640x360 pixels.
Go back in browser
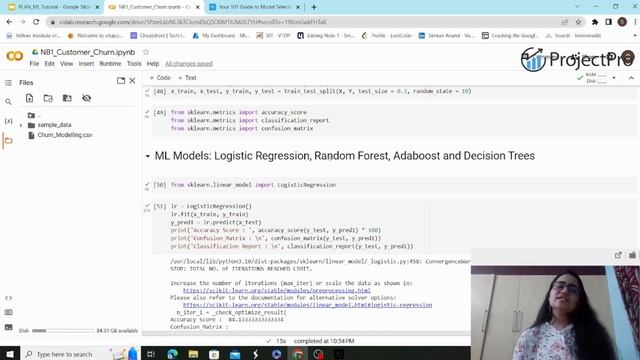(x=9, y=22)
